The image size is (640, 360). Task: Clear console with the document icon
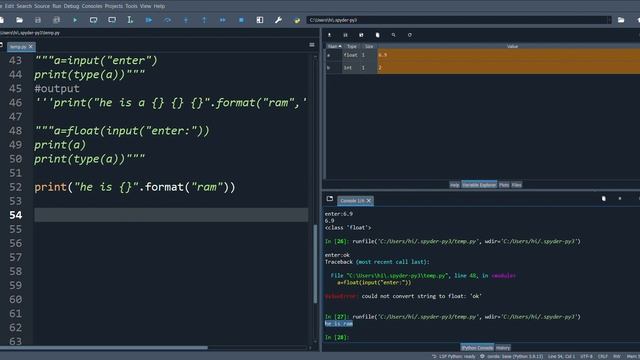[x=604, y=199]
